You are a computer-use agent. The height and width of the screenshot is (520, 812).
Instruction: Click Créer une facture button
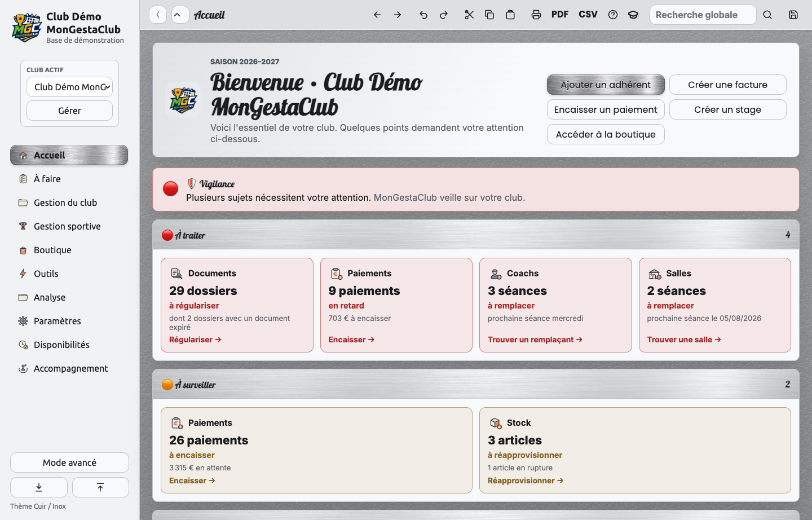coord(727,85)
